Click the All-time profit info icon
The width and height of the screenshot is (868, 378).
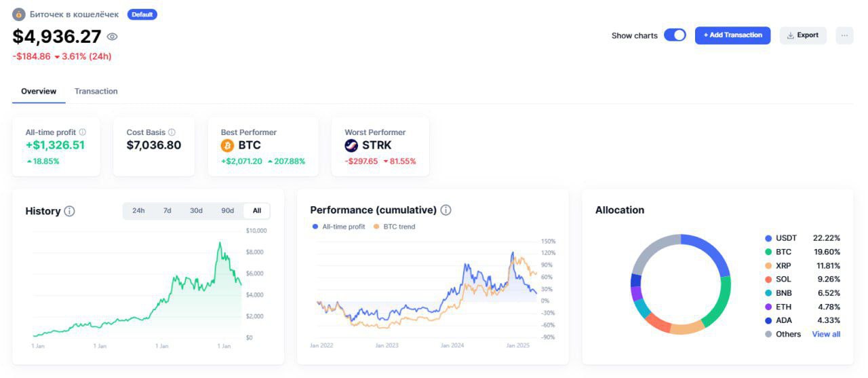(83, 132)
